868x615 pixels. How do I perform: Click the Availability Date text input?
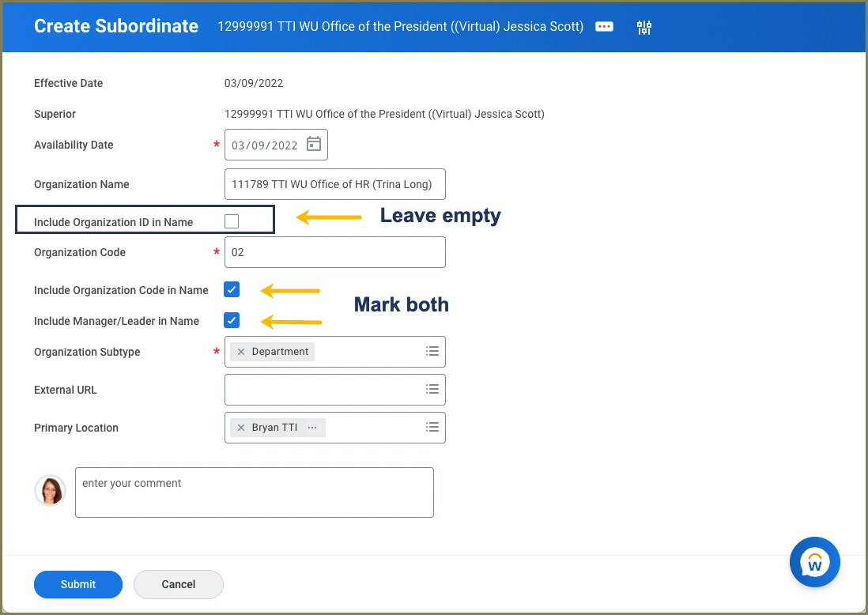coord(265,145)
